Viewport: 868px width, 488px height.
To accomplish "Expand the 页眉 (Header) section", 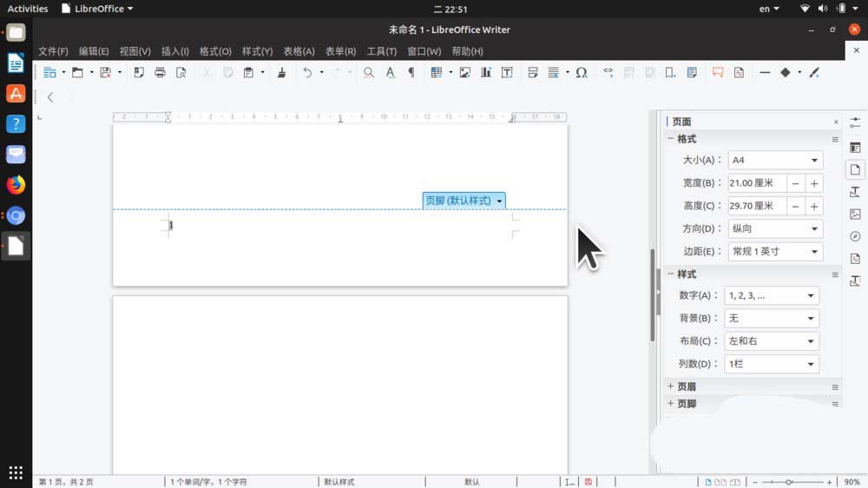I will point(686,386).
